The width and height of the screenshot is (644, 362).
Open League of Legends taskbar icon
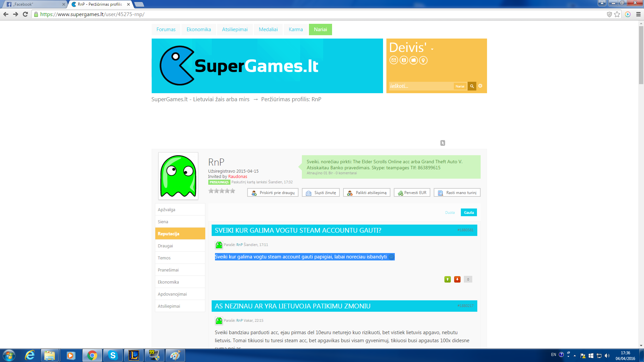tap(133, 355)
